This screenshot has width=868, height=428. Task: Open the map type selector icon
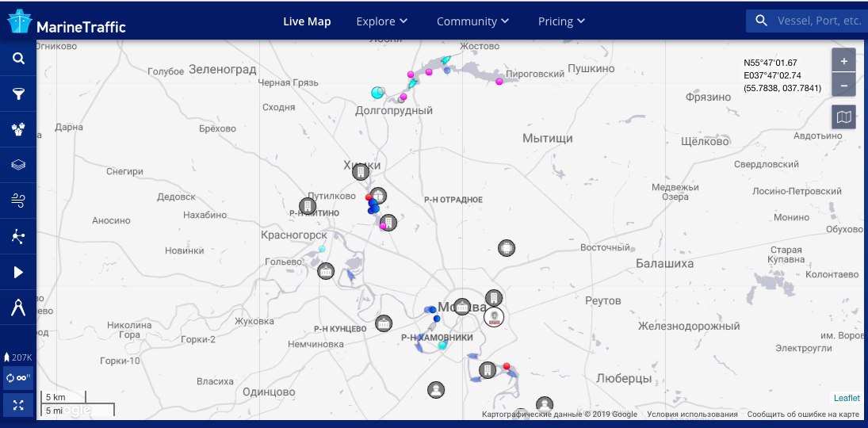point(843,117)
